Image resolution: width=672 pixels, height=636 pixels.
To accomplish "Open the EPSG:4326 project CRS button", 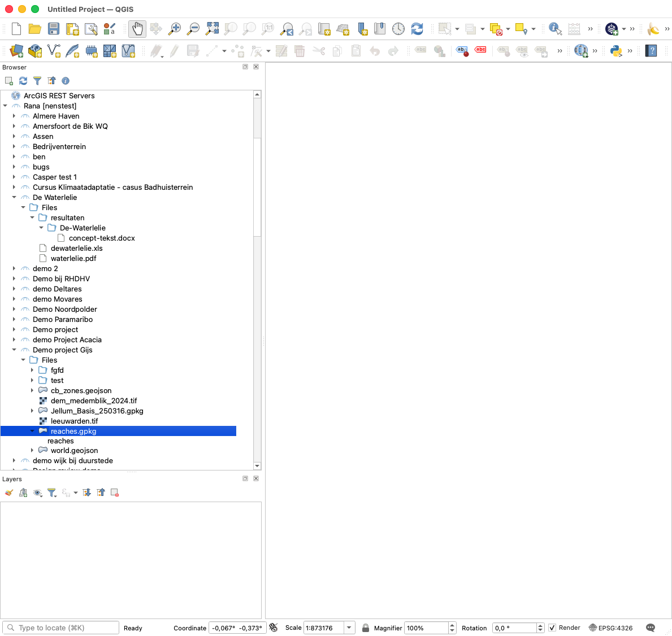I will (x=611, y=628).
